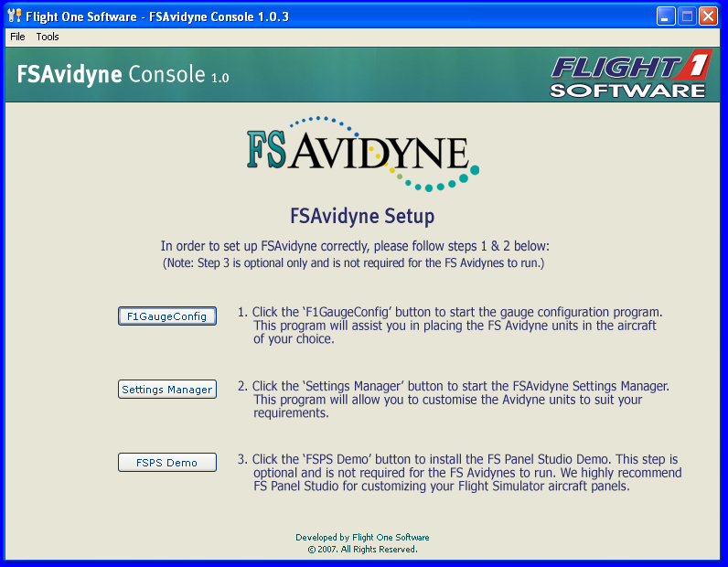Image resolution: width=728 pixels, height=567 pixels.
Task: Open the Settings Manager
Action: point(167,390)
